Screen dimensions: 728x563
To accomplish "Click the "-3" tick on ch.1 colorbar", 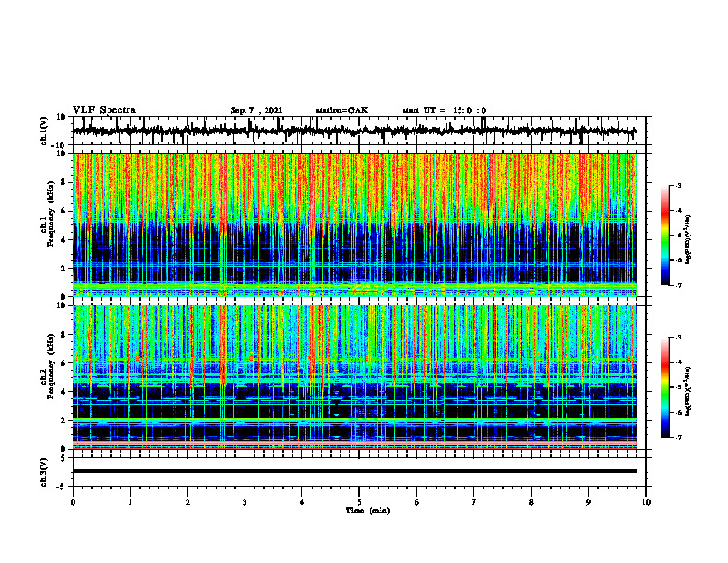I will [678, 186].
